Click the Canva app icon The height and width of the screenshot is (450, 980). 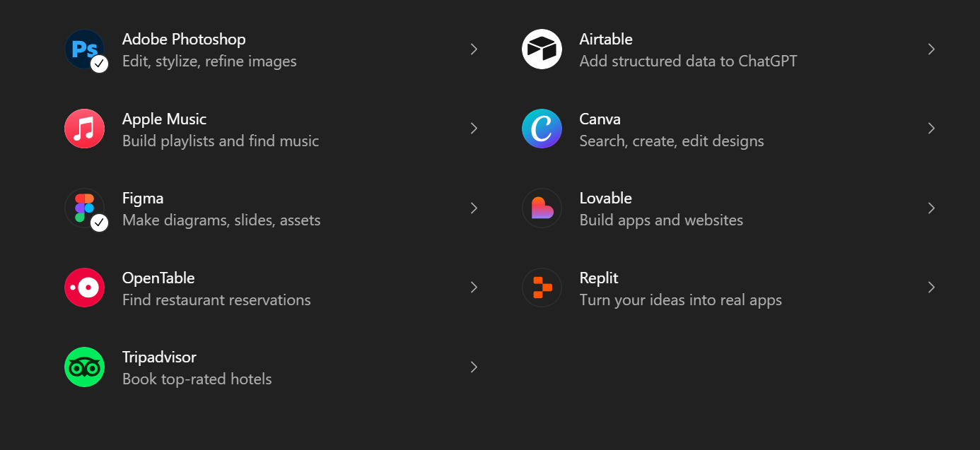[x=542, y=129]
